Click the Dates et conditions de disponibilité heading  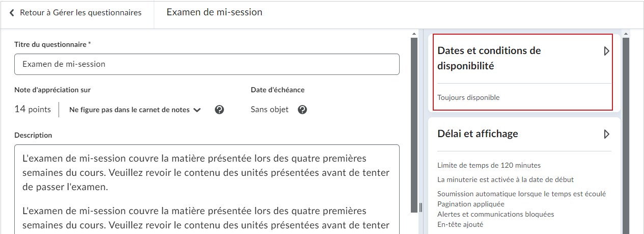coord(489,58)
